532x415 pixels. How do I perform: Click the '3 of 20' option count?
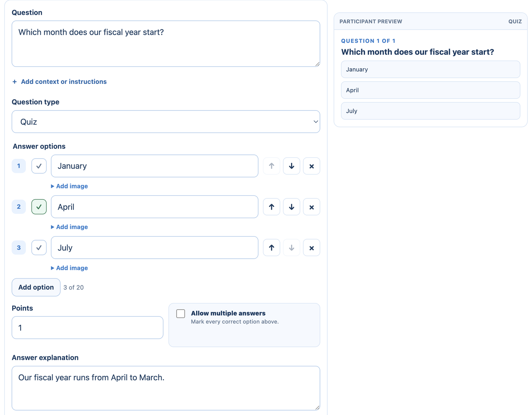click(74, 288)
